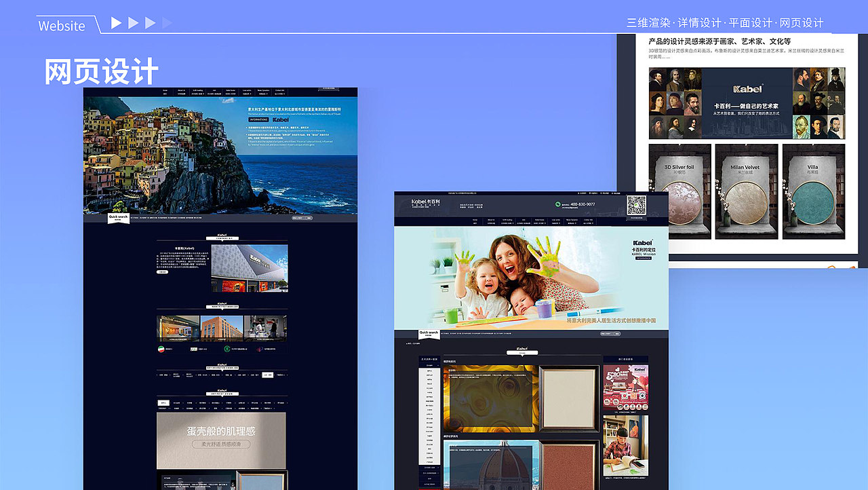Open the 3D Silver foil product card

point(680,191)
